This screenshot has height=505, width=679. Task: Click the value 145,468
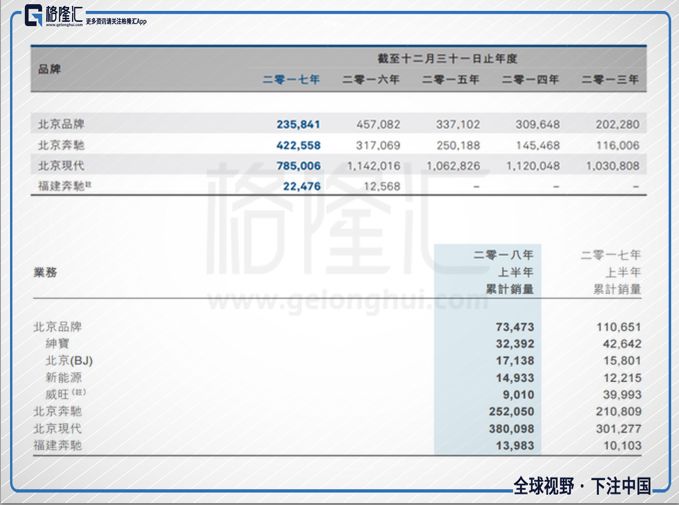pyautogui.click(x=538, y=146)
